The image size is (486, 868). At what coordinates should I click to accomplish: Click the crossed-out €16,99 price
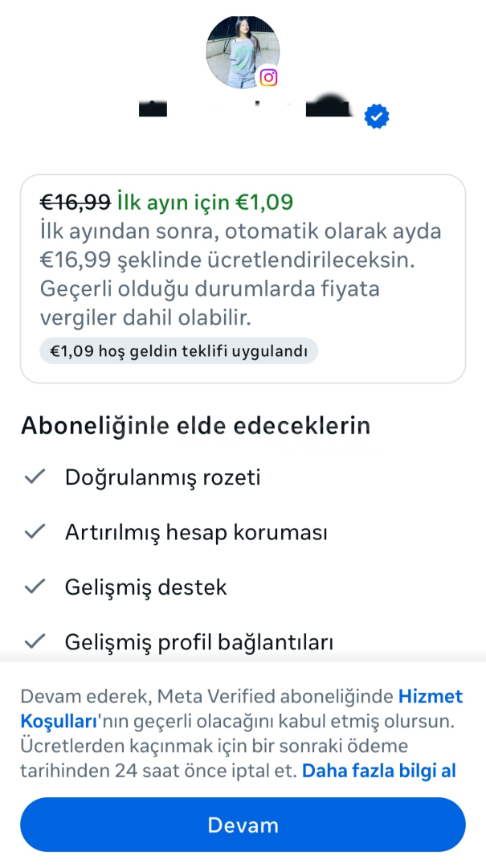point(75,201)
